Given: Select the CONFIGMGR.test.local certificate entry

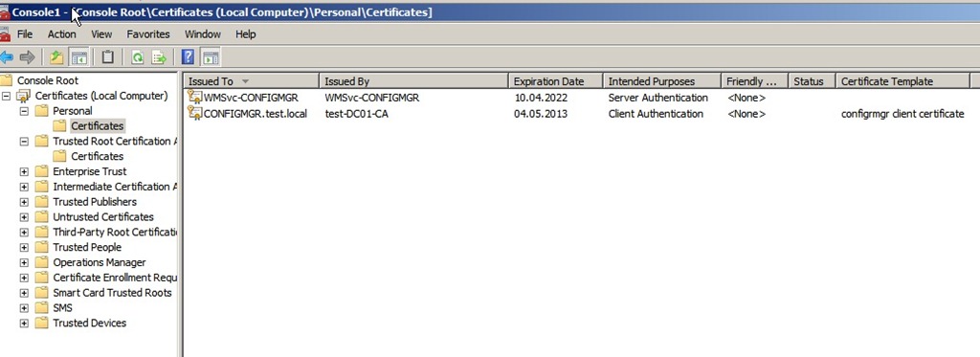Looking at the screenshot, I should click(255, 114).
